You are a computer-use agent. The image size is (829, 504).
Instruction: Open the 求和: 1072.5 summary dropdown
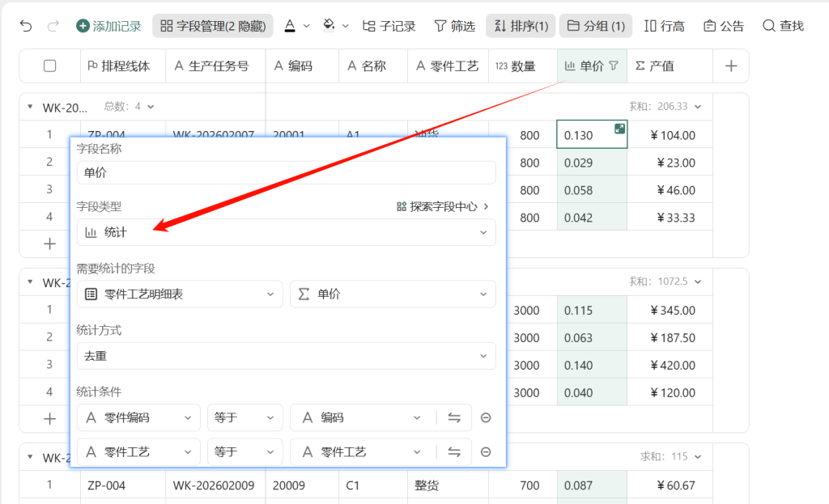(665, 282)
